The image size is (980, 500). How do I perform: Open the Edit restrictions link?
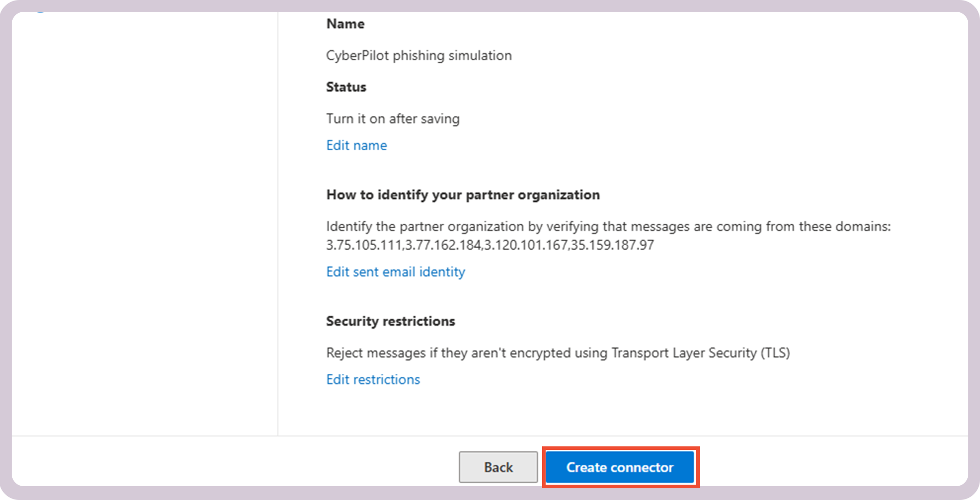coord(373,379)
